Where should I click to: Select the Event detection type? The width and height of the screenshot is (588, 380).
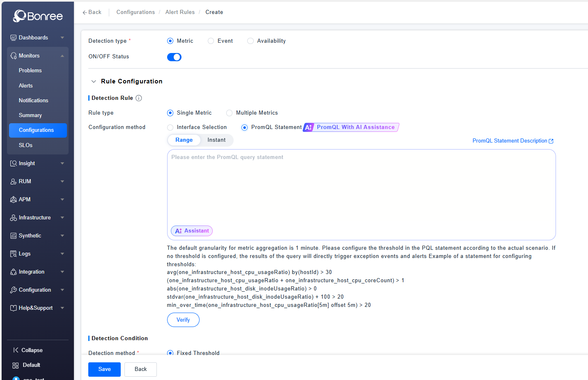tap(211, 41)
